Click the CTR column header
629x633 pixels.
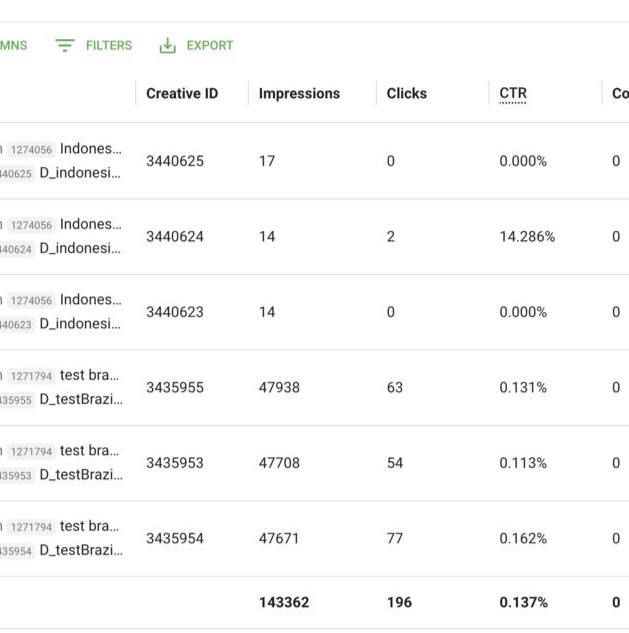coord(513,93)
